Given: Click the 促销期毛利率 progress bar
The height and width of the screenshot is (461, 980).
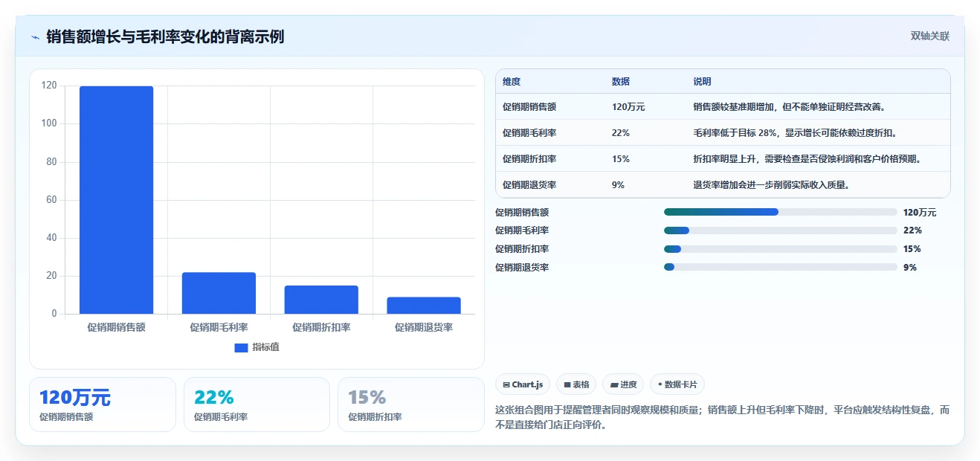Looking at the screenshot, I should pyautogui.click(x=781, y=230).
